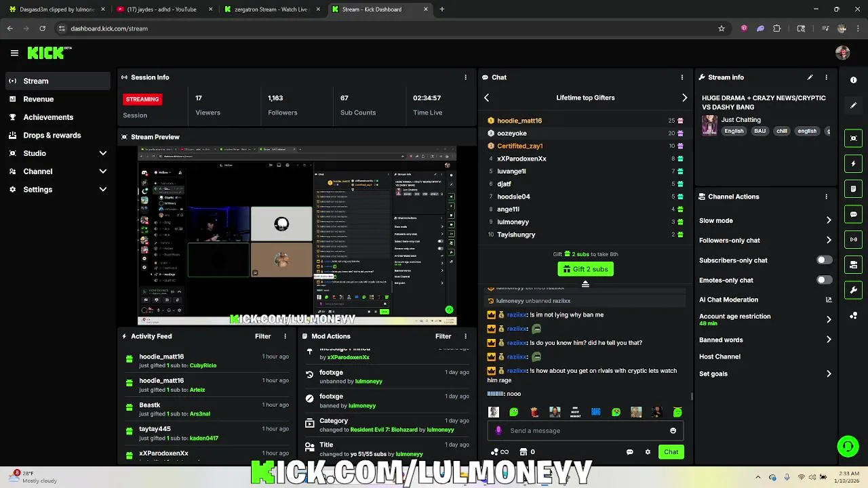Click the pencil icon in the right sidebar
868x488 pixels.
(854, 105)
